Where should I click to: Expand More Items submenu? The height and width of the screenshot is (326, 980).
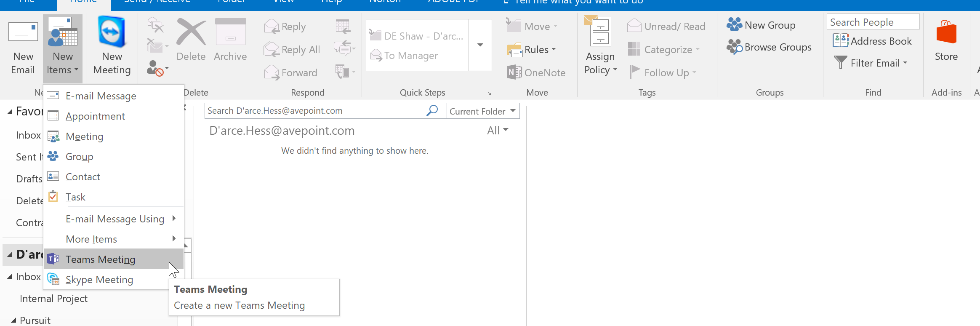[114, 239]
